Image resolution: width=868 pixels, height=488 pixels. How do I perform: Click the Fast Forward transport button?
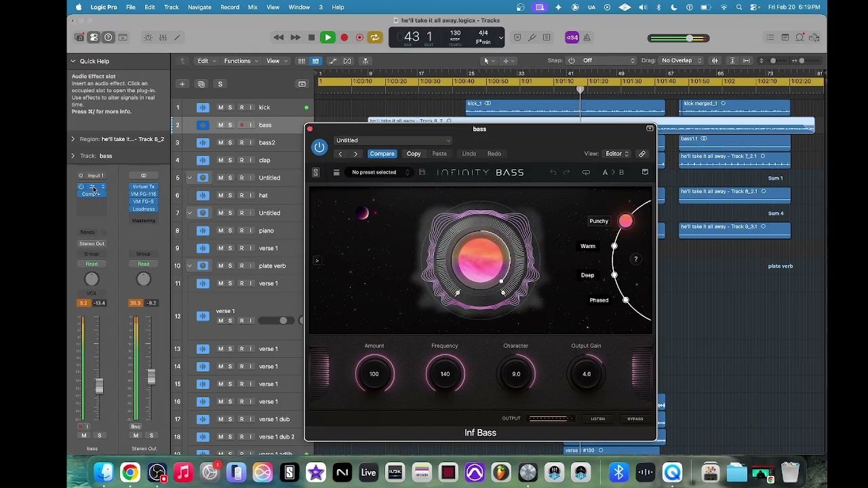click(x=295, y=37)
